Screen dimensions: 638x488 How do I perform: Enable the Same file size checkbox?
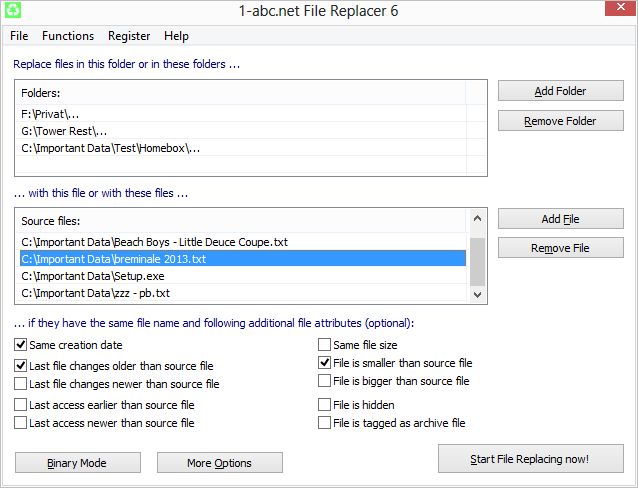point(325,345)
